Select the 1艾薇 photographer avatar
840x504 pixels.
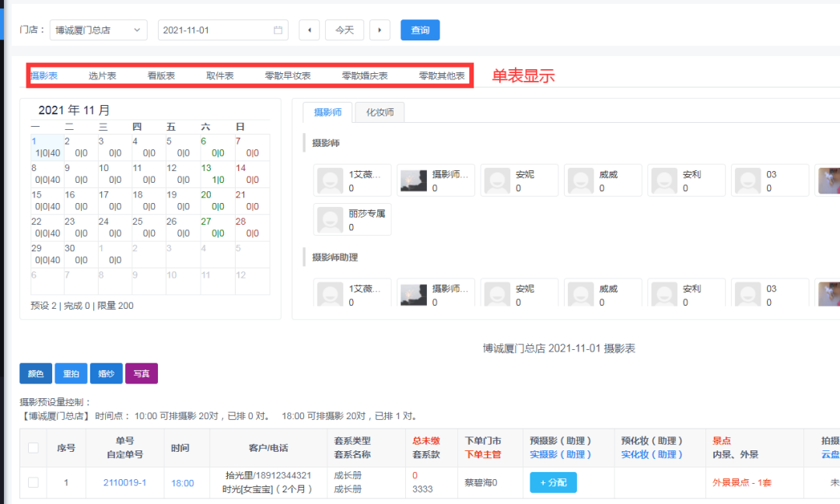[352, 180]
